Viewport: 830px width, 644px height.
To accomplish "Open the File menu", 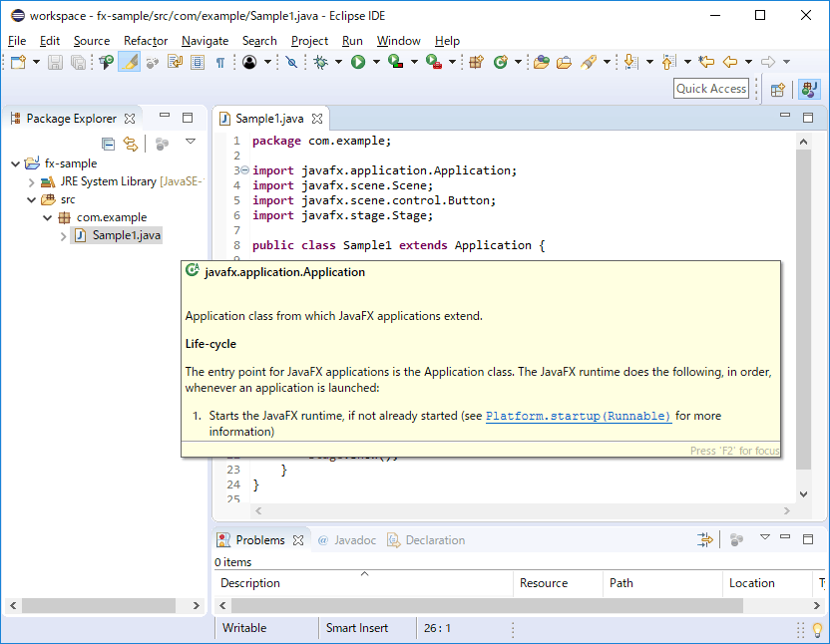I will [17, 41].
